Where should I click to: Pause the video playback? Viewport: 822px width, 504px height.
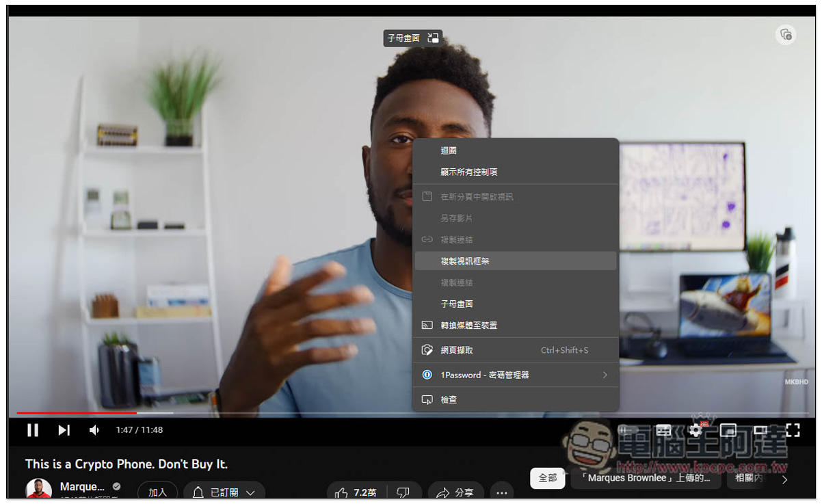point(32,430)
